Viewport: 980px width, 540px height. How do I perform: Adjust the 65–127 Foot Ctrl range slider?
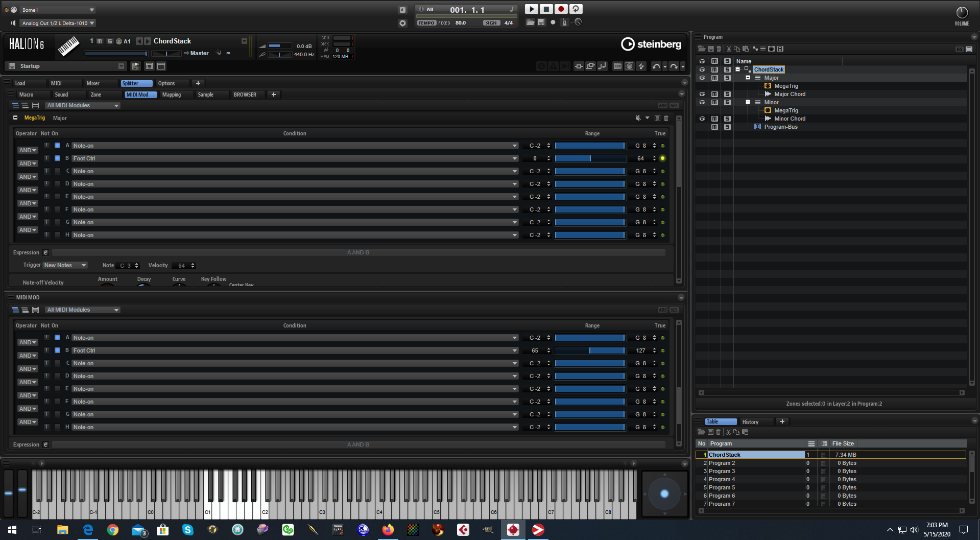coord(590,350)
